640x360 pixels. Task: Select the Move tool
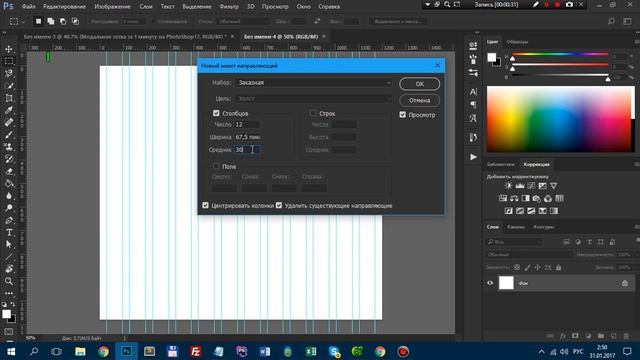click(9, 49)
